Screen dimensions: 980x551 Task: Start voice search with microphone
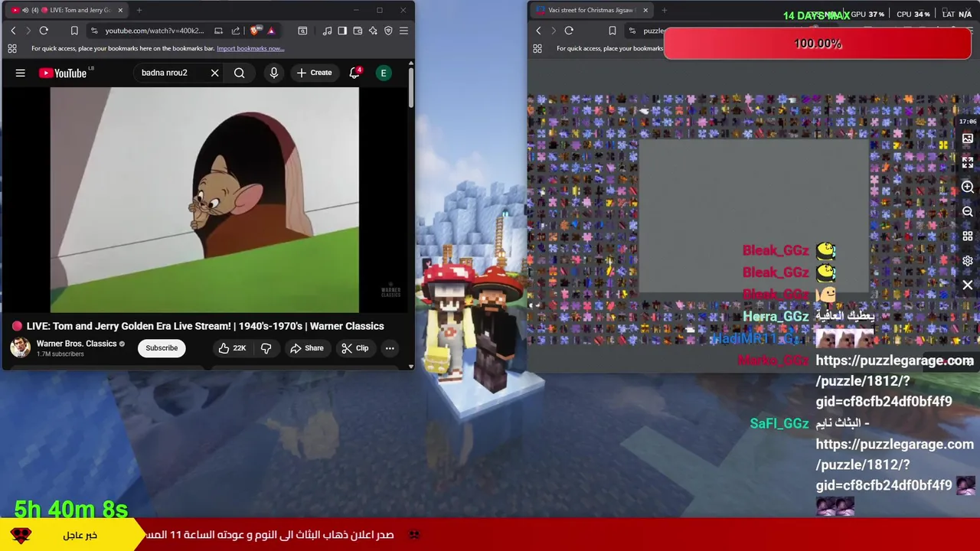point(274,73)
